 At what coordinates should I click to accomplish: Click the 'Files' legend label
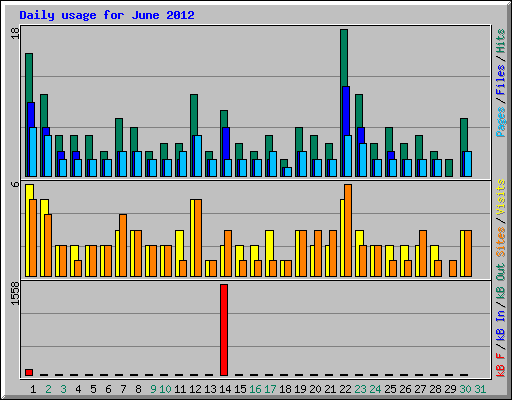click(x=501, y=80)
